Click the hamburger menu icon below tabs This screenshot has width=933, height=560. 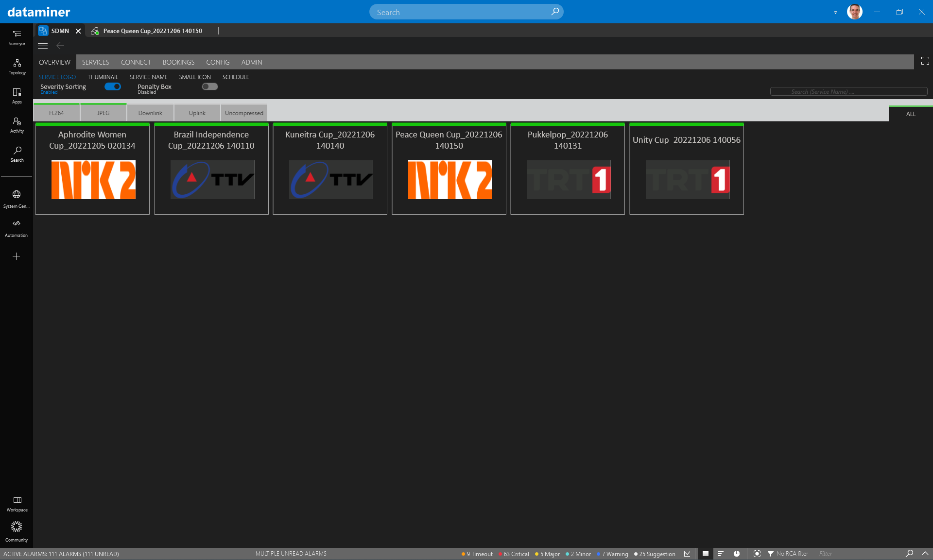coord(43,46)
